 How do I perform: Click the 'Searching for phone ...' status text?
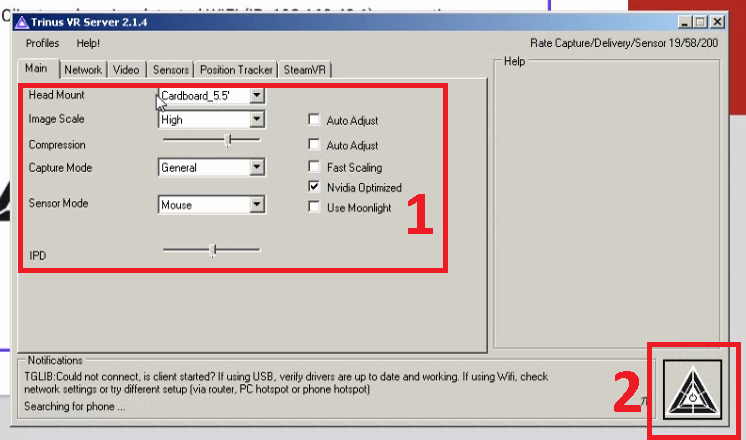[x=75, y=407]
